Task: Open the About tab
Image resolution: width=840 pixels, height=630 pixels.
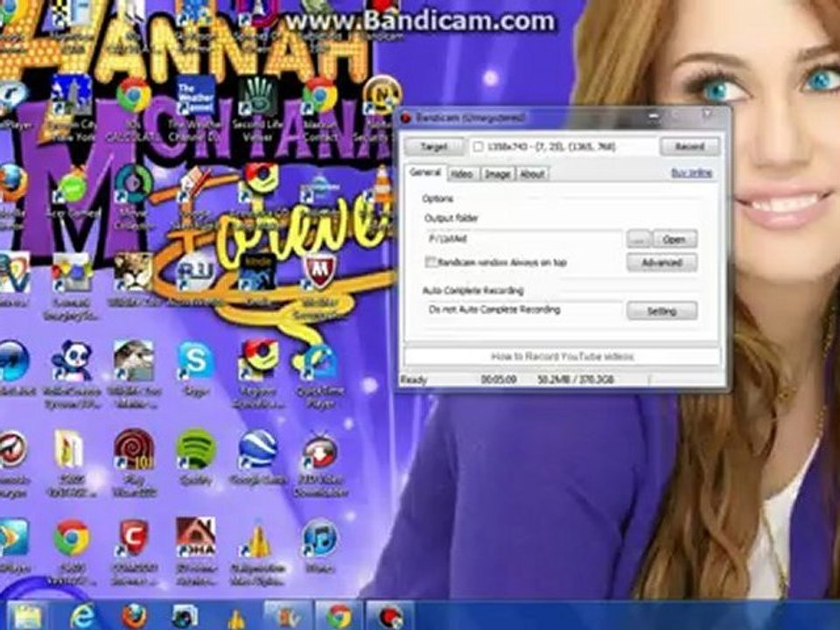Action: pyautogui.click(x=533, y=174)
